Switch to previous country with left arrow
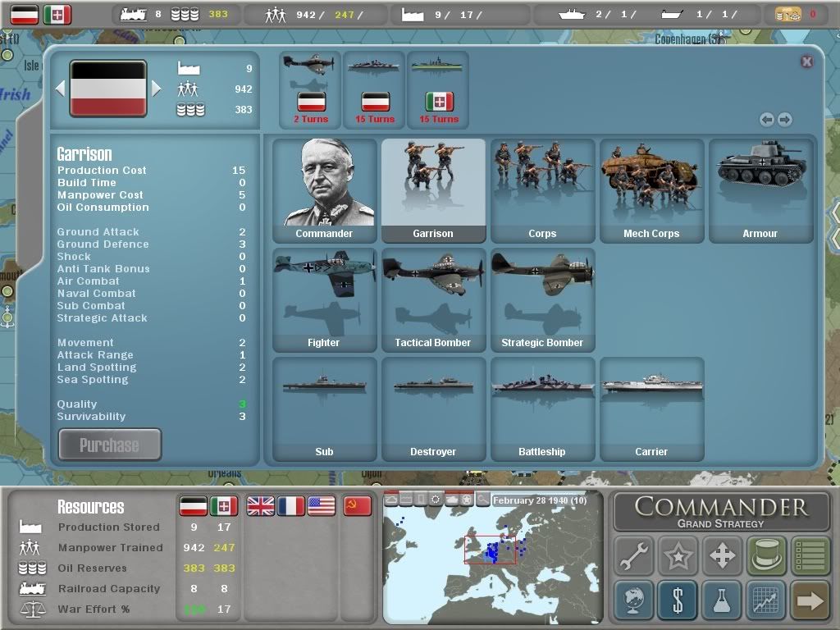This screenshot has height=630, width=840. coord(60,89)
